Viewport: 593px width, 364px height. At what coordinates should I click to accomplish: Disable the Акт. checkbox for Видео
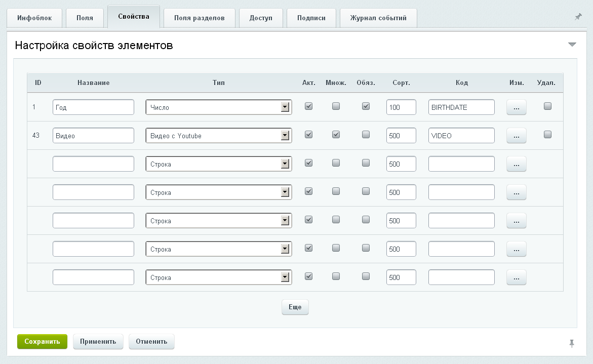(308, 135)
